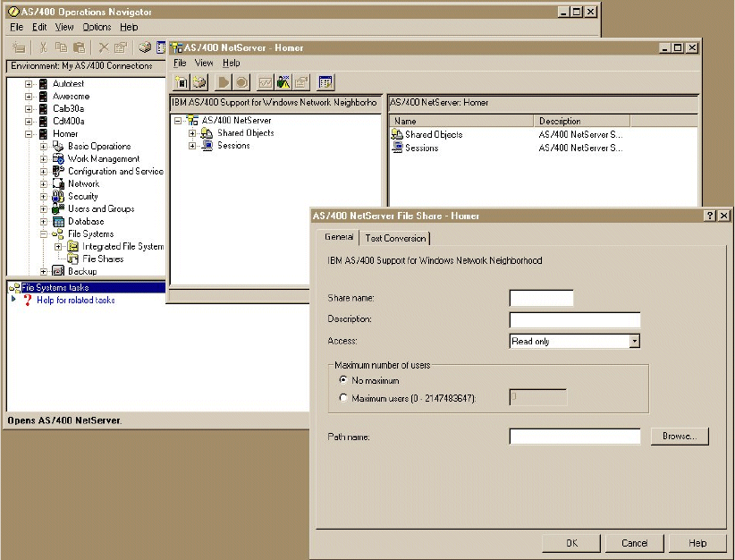Click the Delete X icon in Operations Navigator

click(104, 47)
